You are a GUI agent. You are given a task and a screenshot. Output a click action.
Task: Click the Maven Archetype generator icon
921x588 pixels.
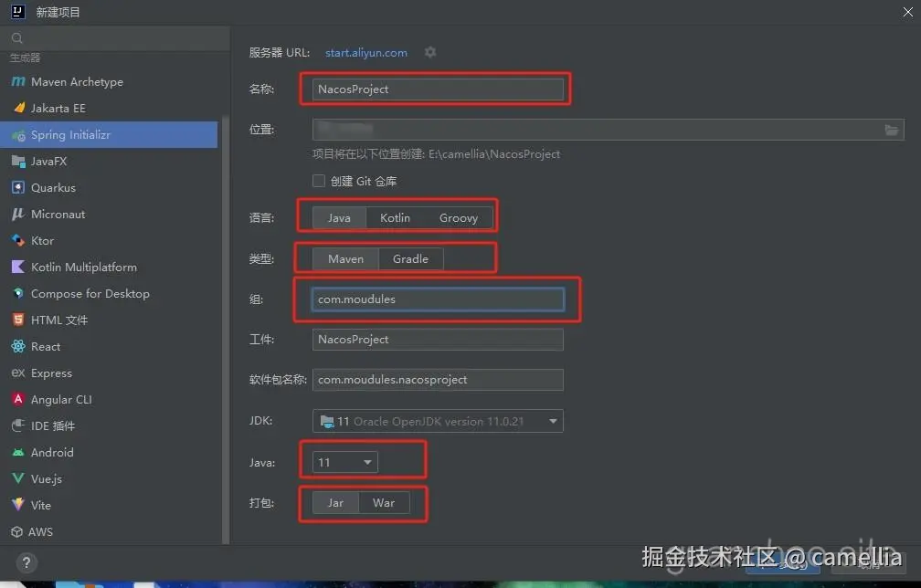pyautogui.click(x=18, y=81)
